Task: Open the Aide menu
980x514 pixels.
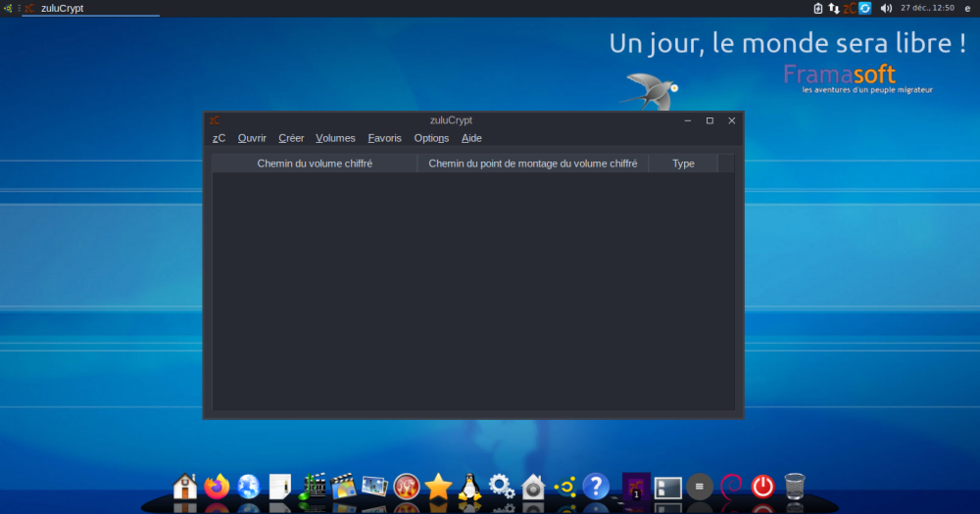Action: (471, 138)
